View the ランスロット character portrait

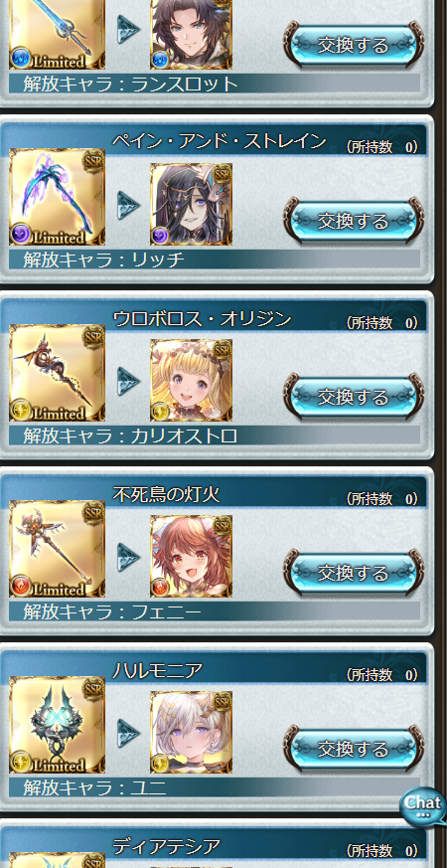tap(192, 35)
